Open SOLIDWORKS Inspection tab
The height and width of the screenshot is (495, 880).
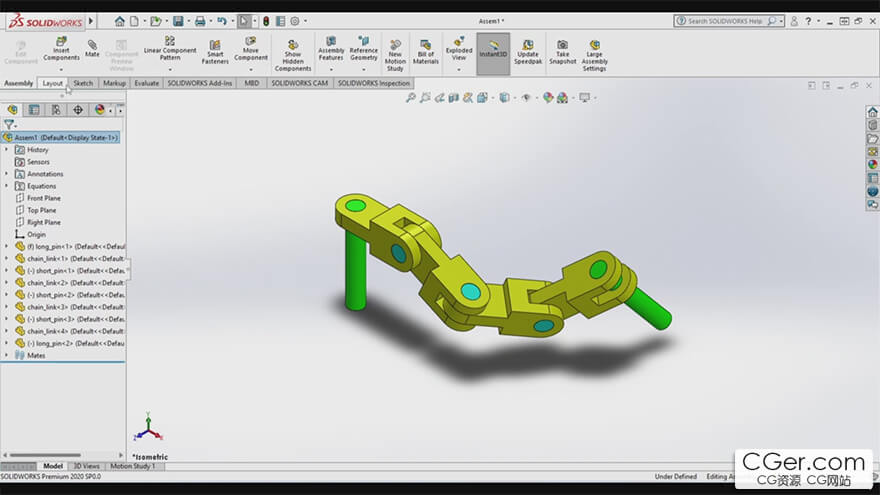point(374,83)
